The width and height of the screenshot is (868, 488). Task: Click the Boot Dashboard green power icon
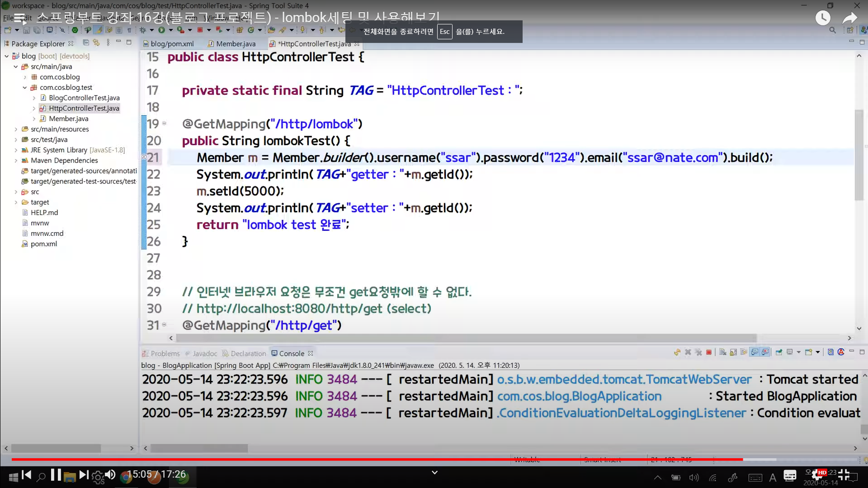point(75,30)
